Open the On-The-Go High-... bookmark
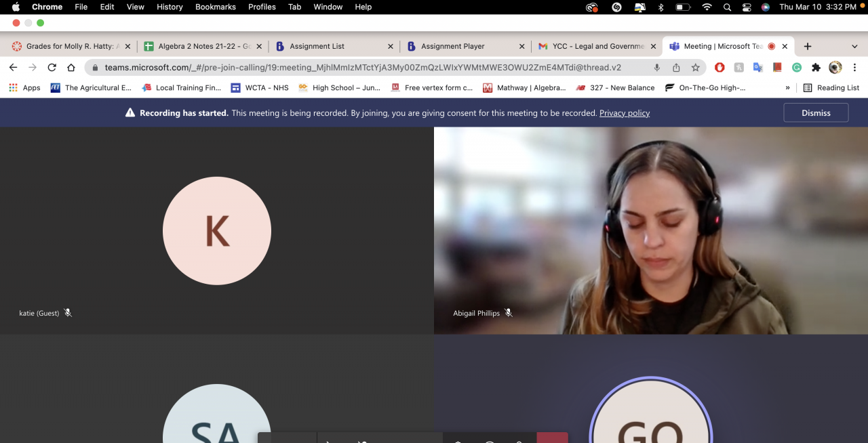Image resolution: width=868 pixels, height=443 pixels. [705, 87]
